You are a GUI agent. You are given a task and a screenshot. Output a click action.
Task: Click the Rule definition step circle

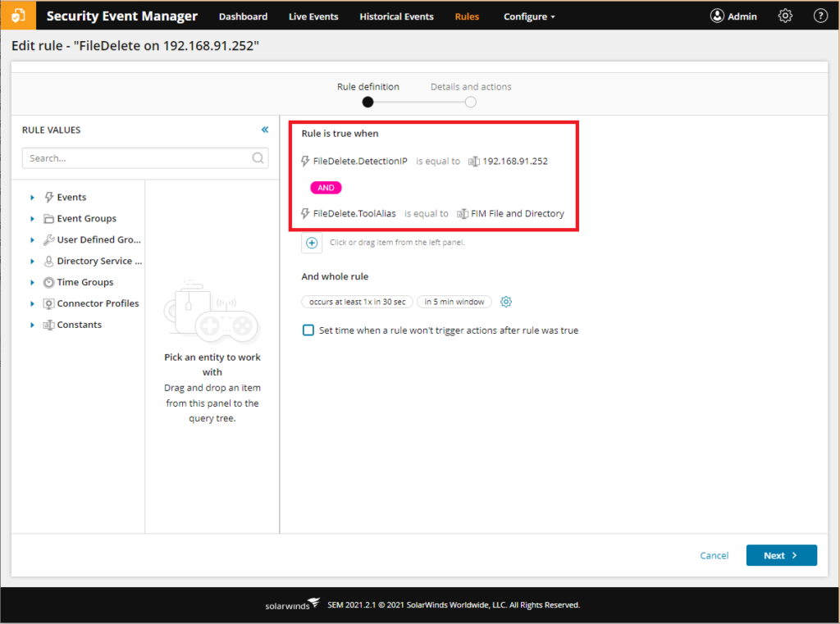tap(367, 102)
